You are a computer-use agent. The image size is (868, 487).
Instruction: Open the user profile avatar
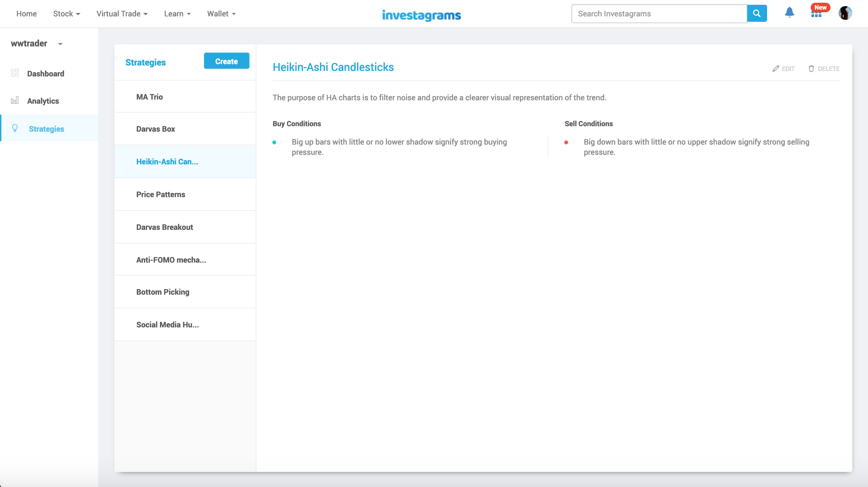845,13
